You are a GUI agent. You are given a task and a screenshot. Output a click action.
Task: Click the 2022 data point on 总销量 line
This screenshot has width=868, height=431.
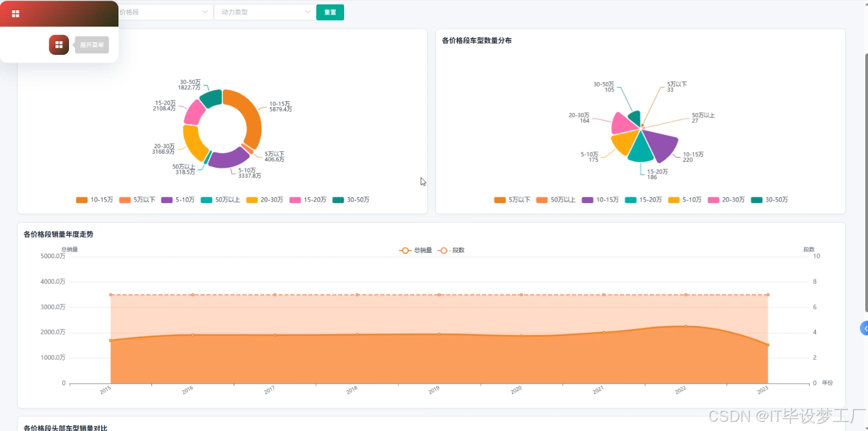686,326
